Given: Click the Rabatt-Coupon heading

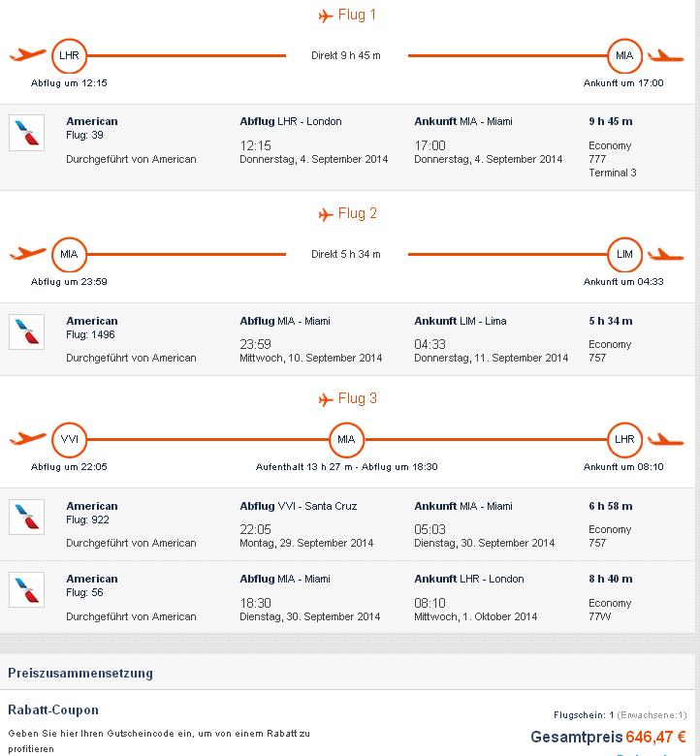Looking at the screenshot, I should (53, 709).
